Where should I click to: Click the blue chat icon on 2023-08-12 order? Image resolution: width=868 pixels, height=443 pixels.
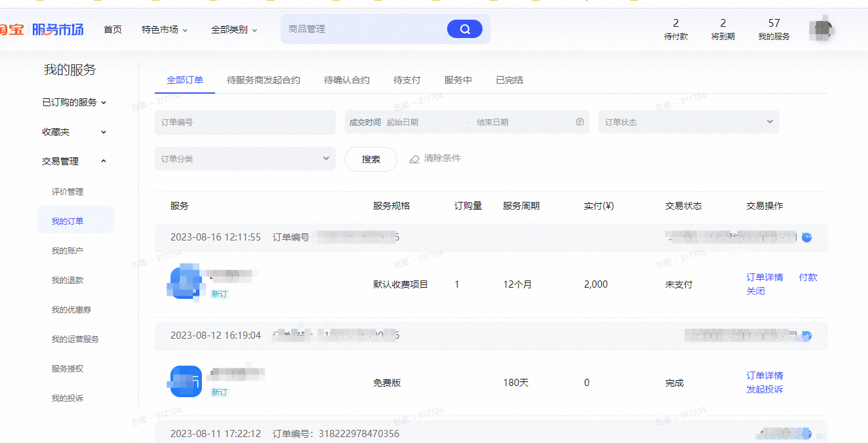(806, 336)
